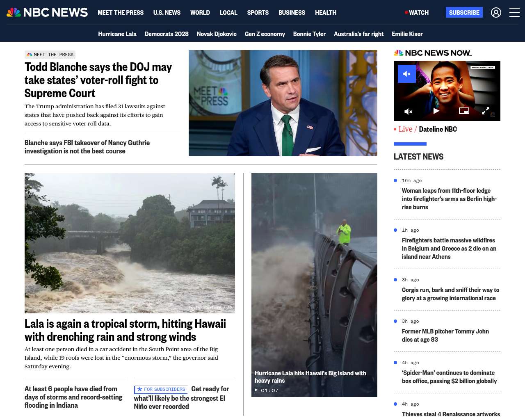Open the Blanche FBI Nancy Guthrie story

click(87, 147)
